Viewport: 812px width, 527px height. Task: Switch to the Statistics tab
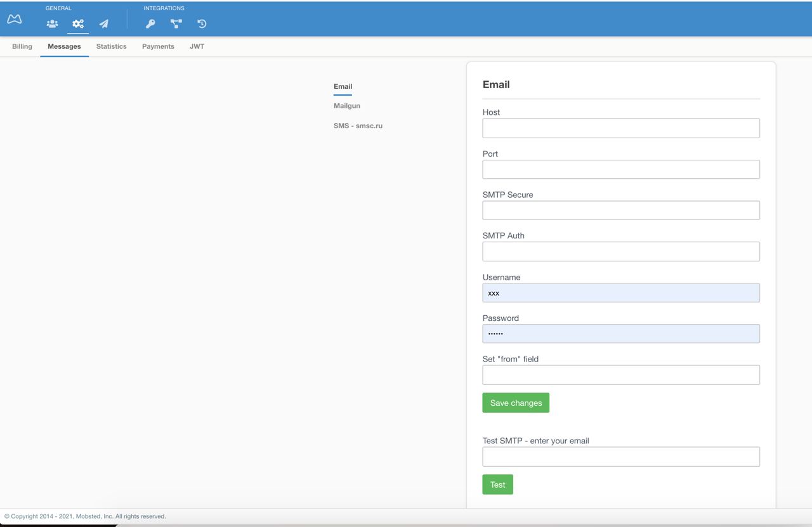click(112, 46)
